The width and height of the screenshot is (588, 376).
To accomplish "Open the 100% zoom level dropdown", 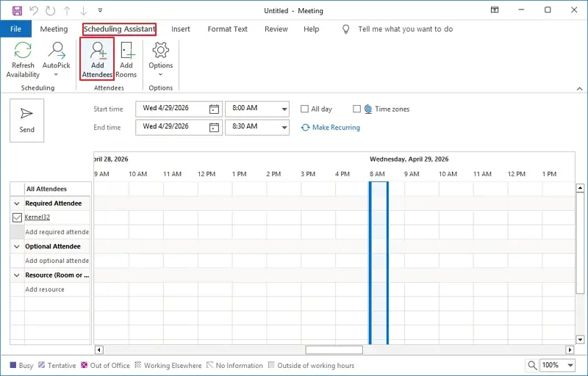I will click(x=570, y=365).
